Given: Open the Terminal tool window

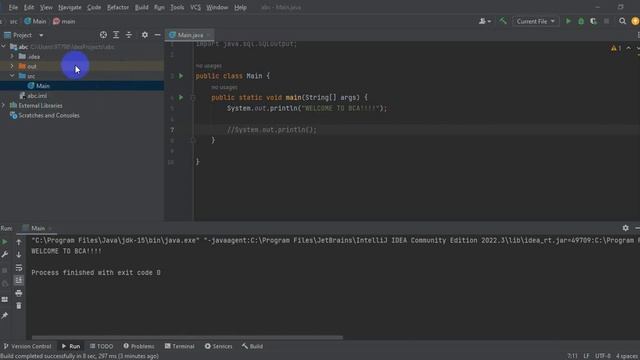Looking at the screenshot, I should (180, 346).
